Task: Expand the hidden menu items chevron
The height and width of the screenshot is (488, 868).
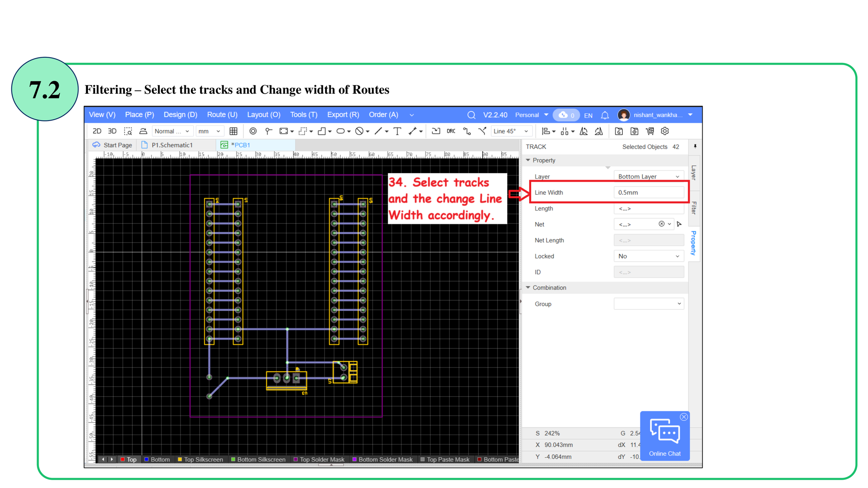Action: point(411,115)
